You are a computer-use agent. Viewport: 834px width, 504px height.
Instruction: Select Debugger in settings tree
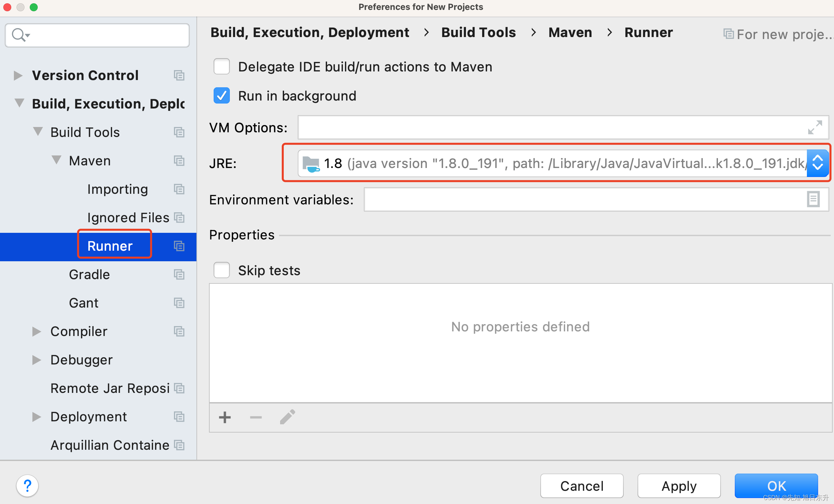pyautogui.click(x=81, y=359)
